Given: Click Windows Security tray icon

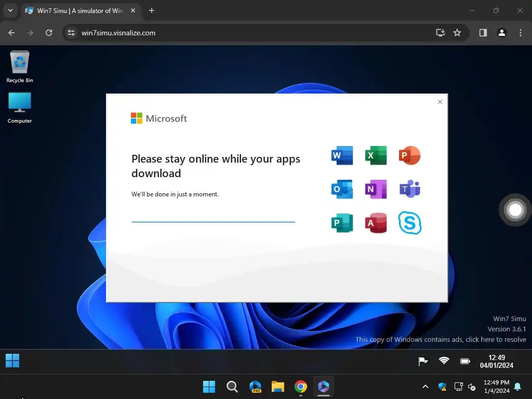Looking at the screenshot, I should coord(442,387).
